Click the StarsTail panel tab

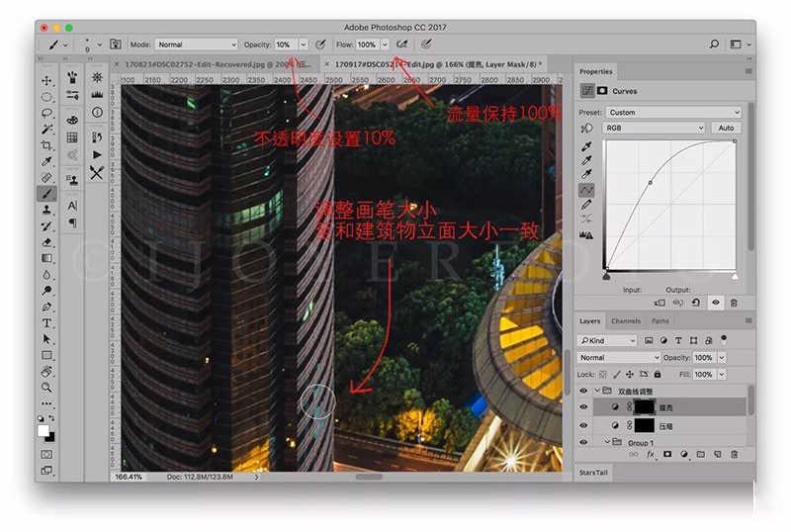596,474
